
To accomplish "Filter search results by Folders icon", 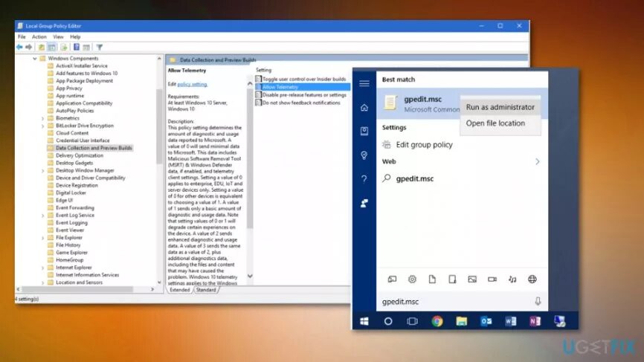I will pyautogui.click(x=452, y=279).
